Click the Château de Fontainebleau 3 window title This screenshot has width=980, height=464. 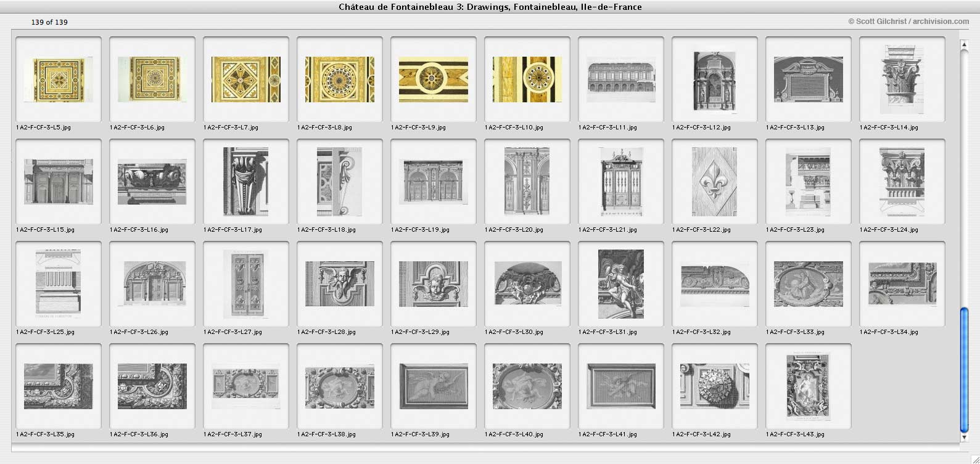[x=490, y=7]
